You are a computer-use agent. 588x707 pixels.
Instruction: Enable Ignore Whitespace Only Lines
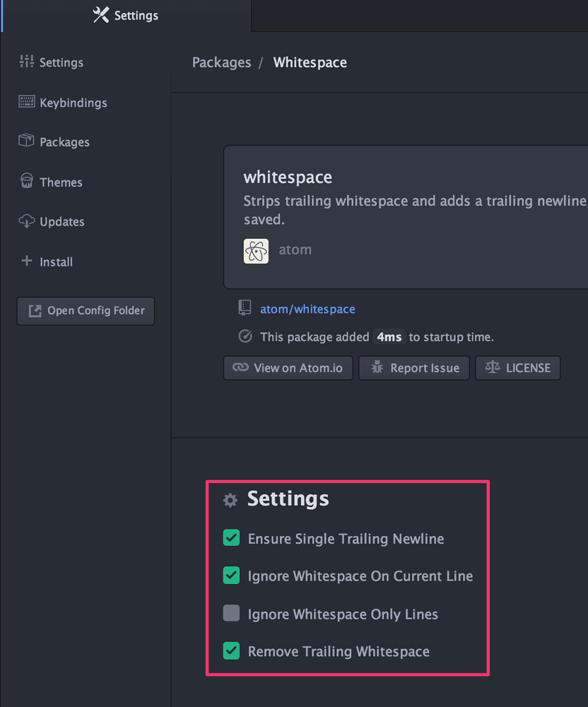(231, 613)
